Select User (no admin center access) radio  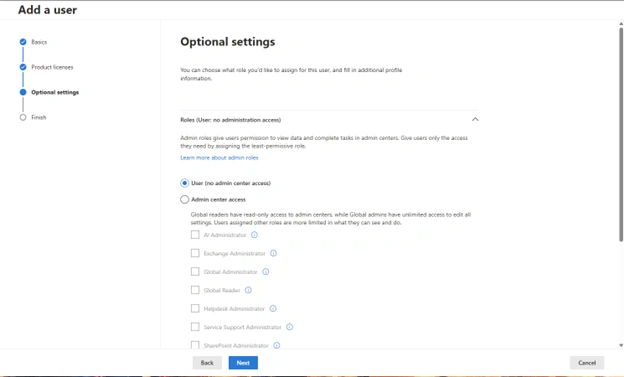coord(185,183)
